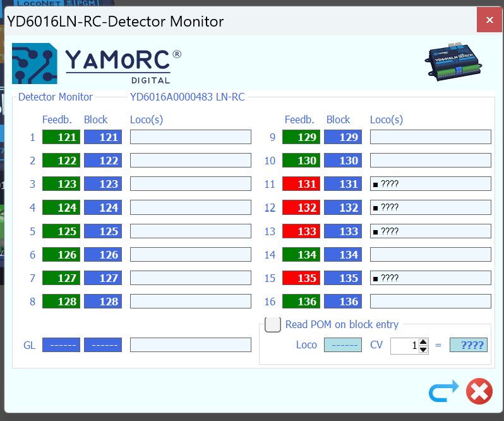
Task: Click the GL feedback dashed box
Action: (x=61, y=345)
